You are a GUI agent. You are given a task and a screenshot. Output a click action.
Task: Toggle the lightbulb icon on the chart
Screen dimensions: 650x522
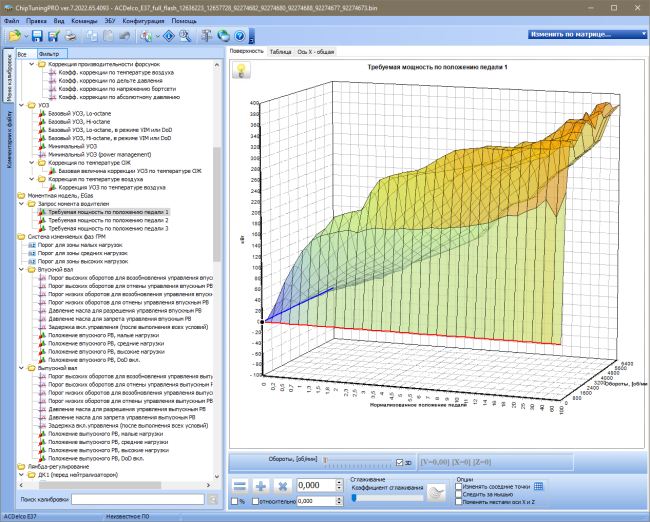click(241, 70)
